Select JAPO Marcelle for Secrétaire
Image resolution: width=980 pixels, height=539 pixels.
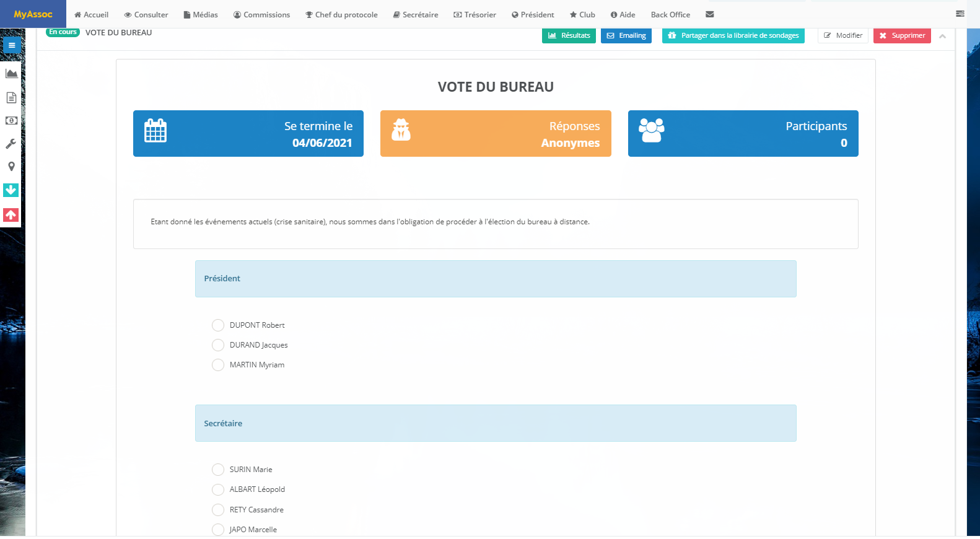coord(218,530)
